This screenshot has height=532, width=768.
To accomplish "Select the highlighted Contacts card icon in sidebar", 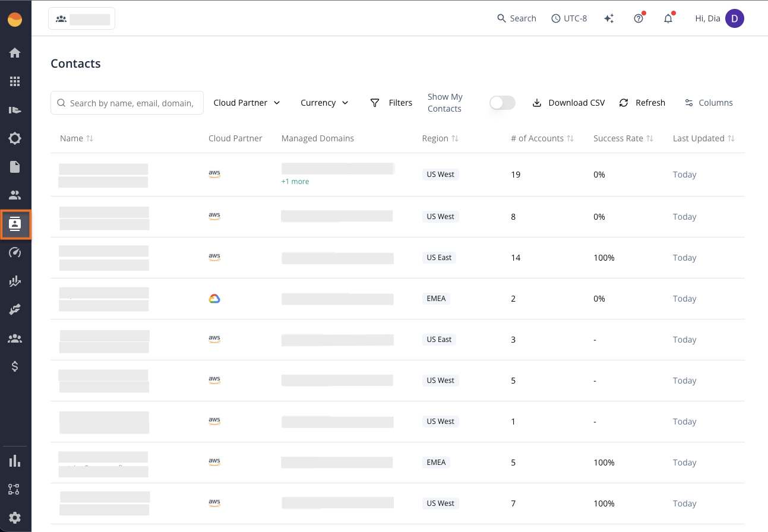I will pyautogui.click(x=15, y=224).
